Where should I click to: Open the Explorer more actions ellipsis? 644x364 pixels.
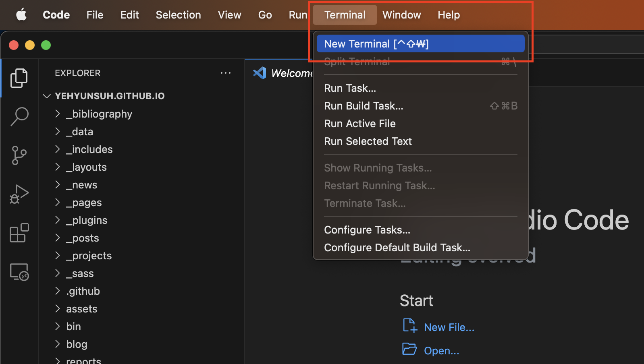[x=226, y=73]
